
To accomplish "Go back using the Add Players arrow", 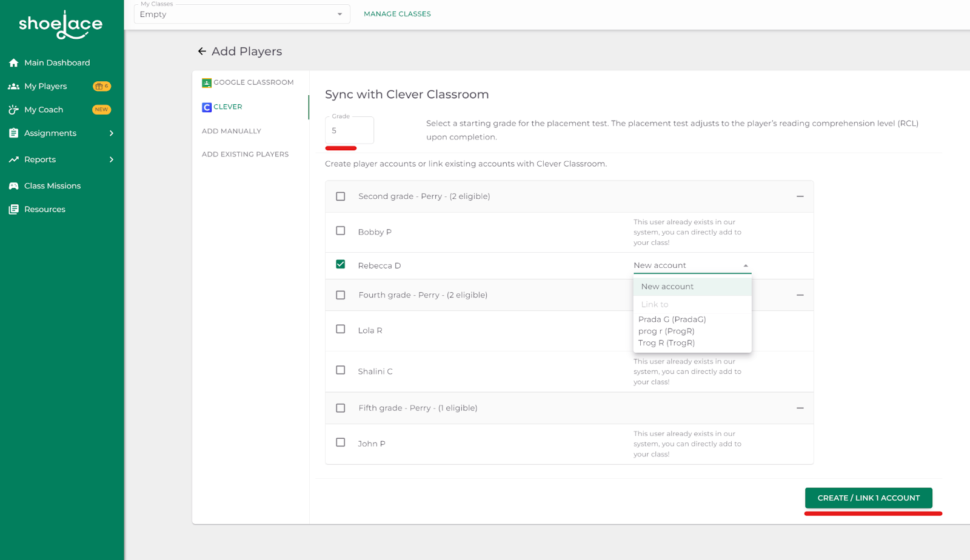I will pyautogui.click(x=202, y=52).
